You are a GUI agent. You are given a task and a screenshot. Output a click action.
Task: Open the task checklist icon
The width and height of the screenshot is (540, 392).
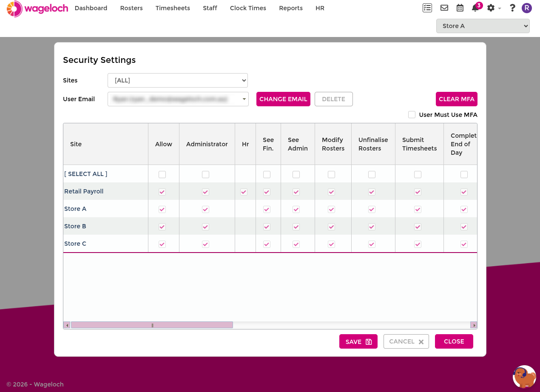click(427, 8)
